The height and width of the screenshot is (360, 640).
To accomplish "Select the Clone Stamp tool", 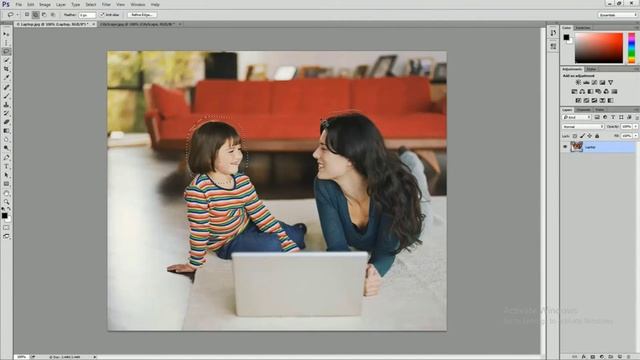I will (6, 105).
